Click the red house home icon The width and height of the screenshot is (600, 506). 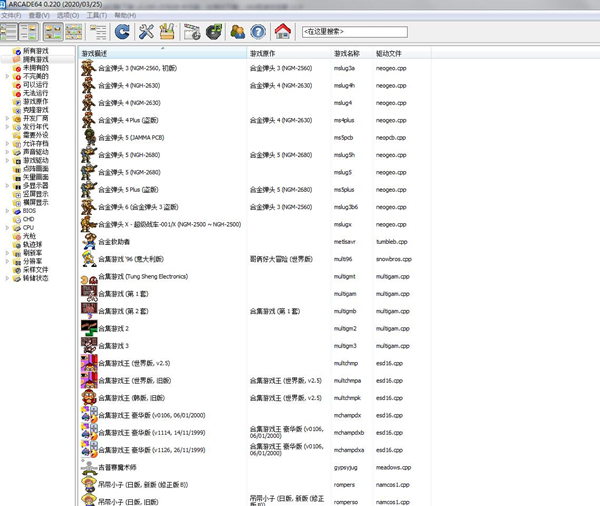point(283,32)
